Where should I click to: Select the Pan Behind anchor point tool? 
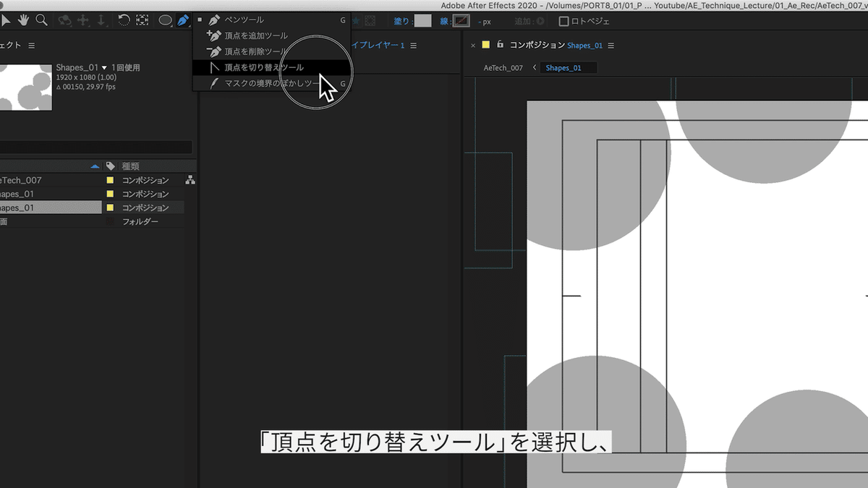142,20
